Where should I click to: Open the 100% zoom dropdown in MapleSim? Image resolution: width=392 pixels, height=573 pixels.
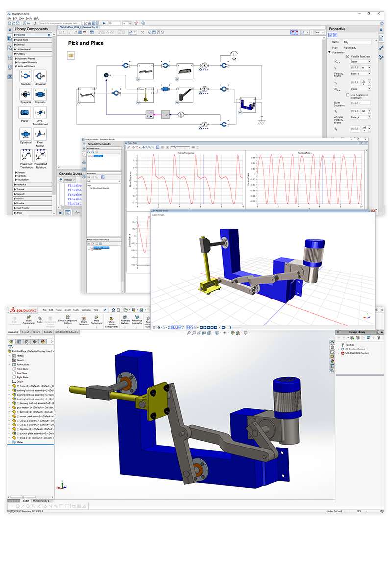tap(319, 32)
